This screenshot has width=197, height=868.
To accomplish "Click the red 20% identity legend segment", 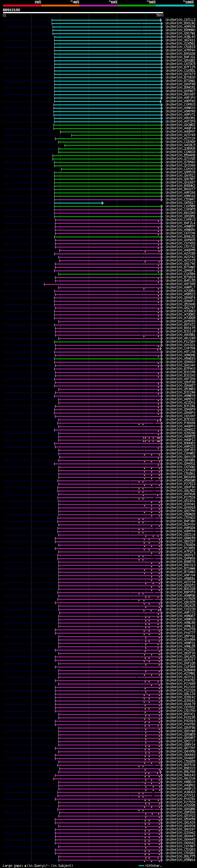I will click(x=22, y=6).
